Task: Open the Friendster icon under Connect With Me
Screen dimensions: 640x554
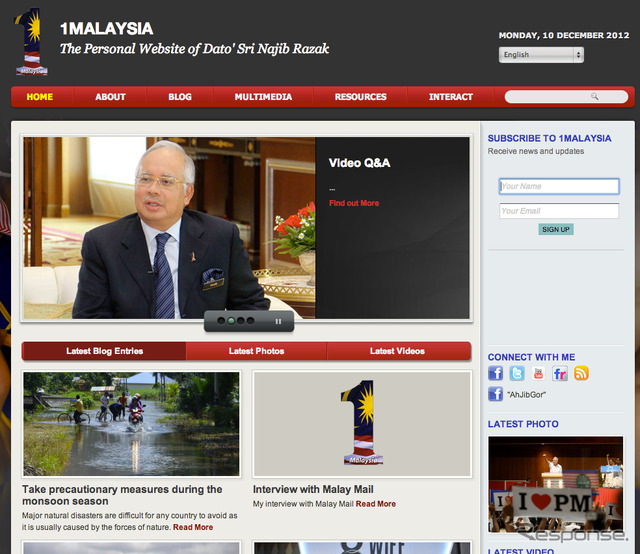Action: [x=560, y=373]
